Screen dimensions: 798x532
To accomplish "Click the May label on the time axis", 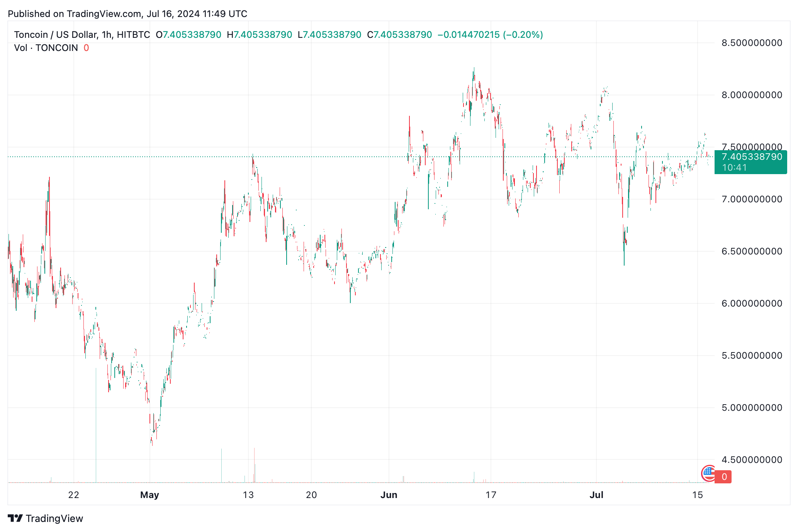I will click(x=150, y=495).
